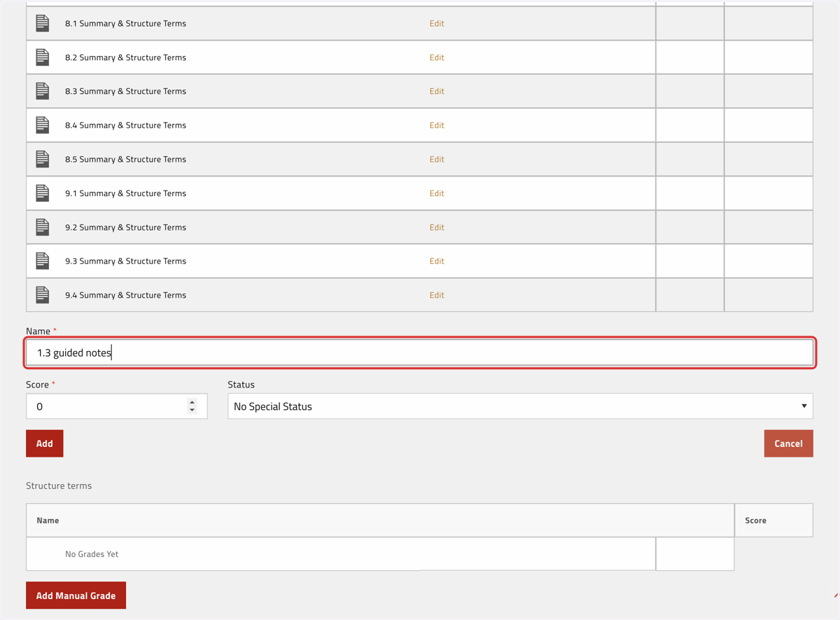Click the document icon for 9.1 Summary
This screenshot has height=620, width=840.
[43, 193]
